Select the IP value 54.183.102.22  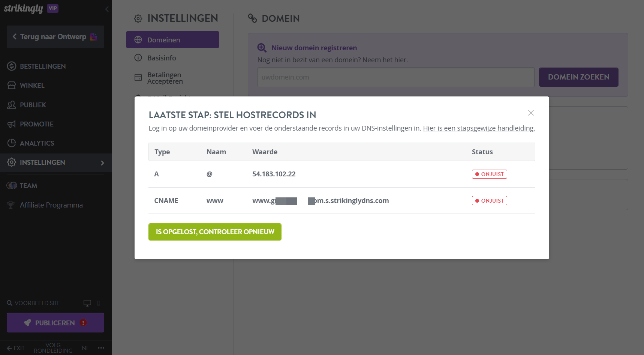click(274, 174)
